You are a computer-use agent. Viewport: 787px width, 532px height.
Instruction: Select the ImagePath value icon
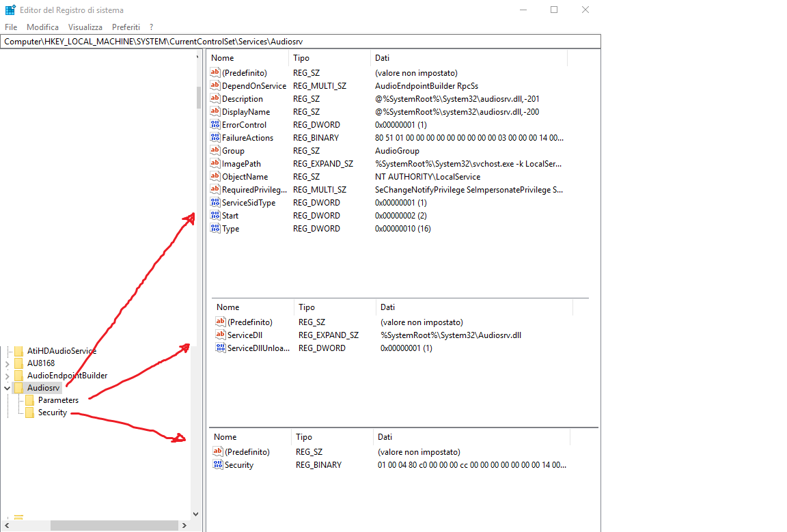[215, 164]
